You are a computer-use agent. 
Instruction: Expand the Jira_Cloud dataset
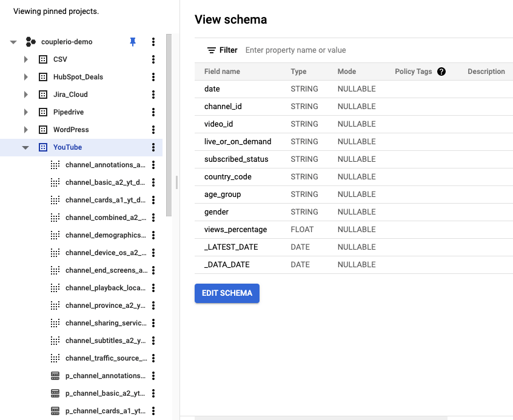26,95
